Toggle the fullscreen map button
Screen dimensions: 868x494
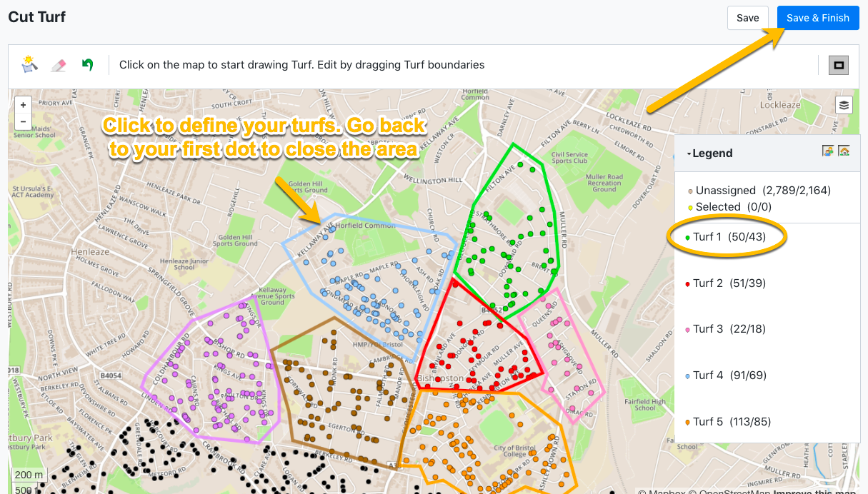838,66
